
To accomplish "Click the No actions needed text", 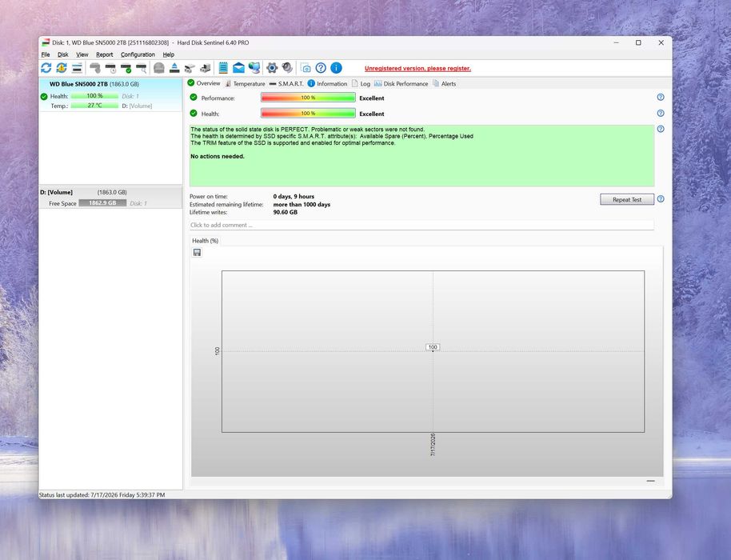I will pos(218,156).
